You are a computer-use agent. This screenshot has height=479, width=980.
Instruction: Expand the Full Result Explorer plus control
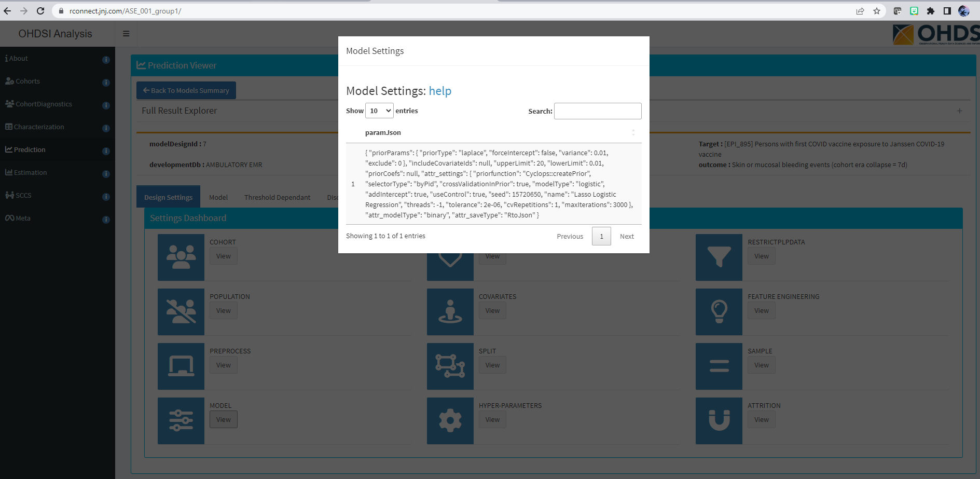coord(960,111)
